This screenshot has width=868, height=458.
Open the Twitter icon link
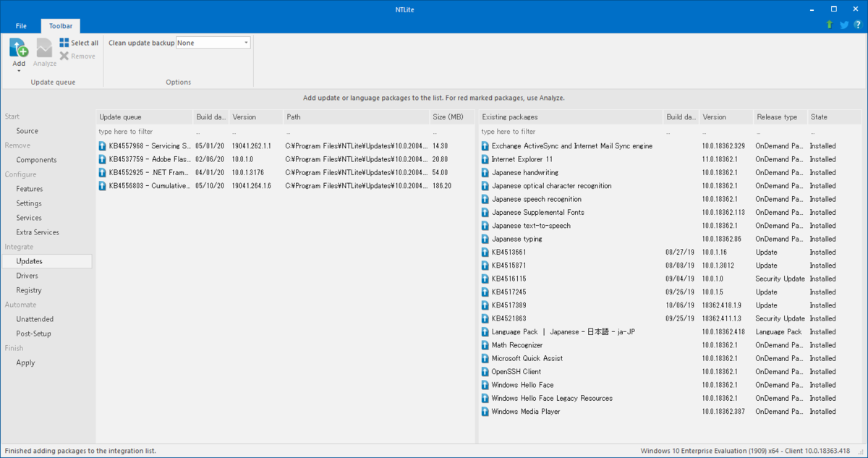pos(844,25)
